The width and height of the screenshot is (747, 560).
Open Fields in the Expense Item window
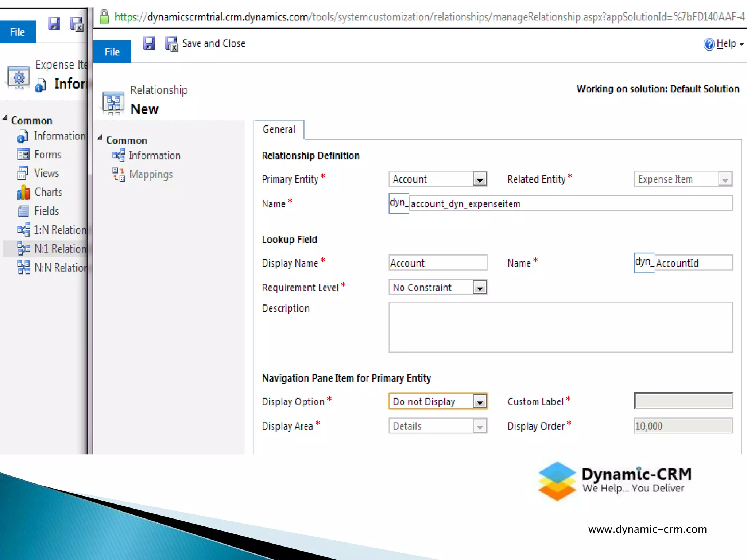46,211
